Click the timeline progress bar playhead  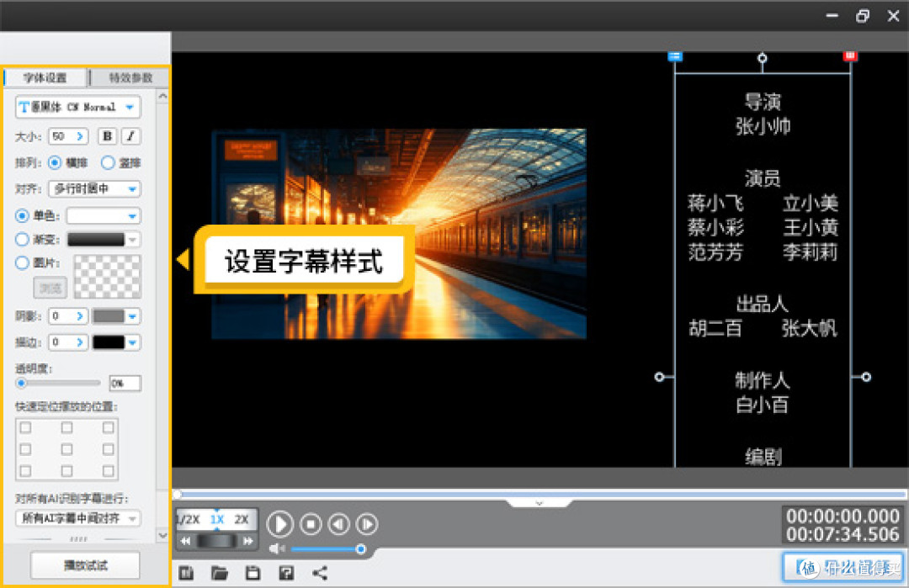point(178,494)
